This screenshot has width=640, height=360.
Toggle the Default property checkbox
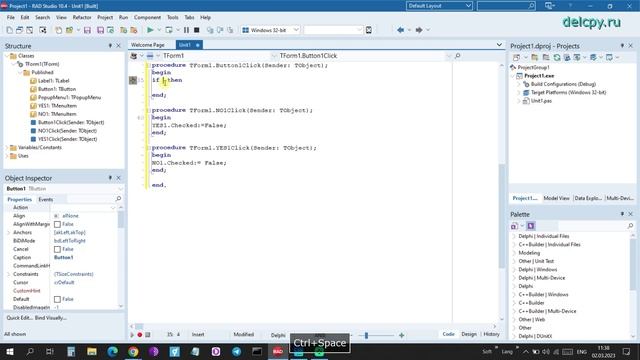click(x=57, y=299)
